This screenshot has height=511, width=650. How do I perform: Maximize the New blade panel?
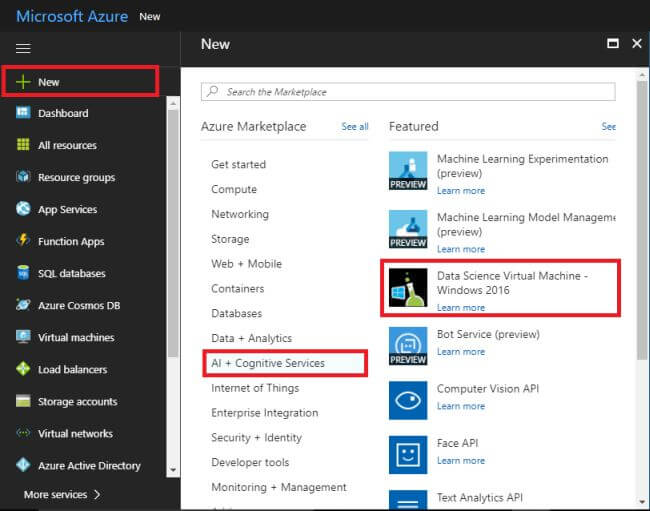[612, 44]
